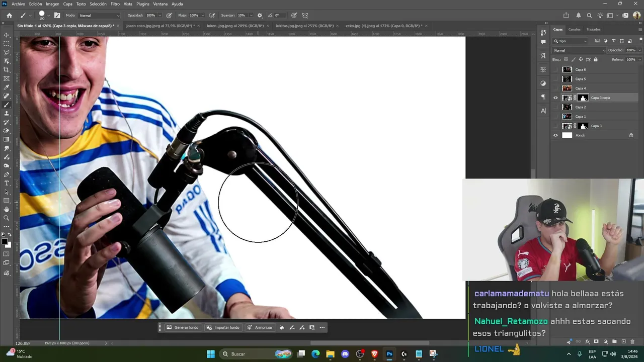644x362 pixels.
Task: Click the Photoshop search magnifier icon
Action: [x=589, y=16]
